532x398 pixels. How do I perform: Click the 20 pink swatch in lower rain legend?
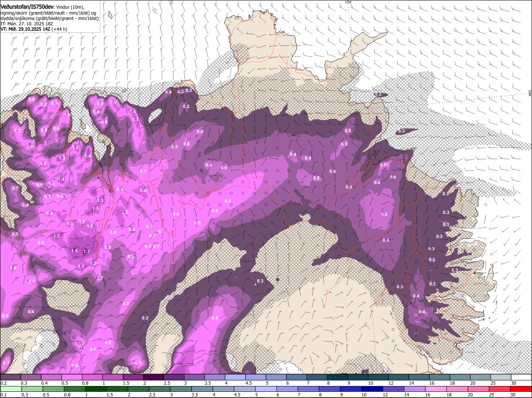(x=478, y=389)
